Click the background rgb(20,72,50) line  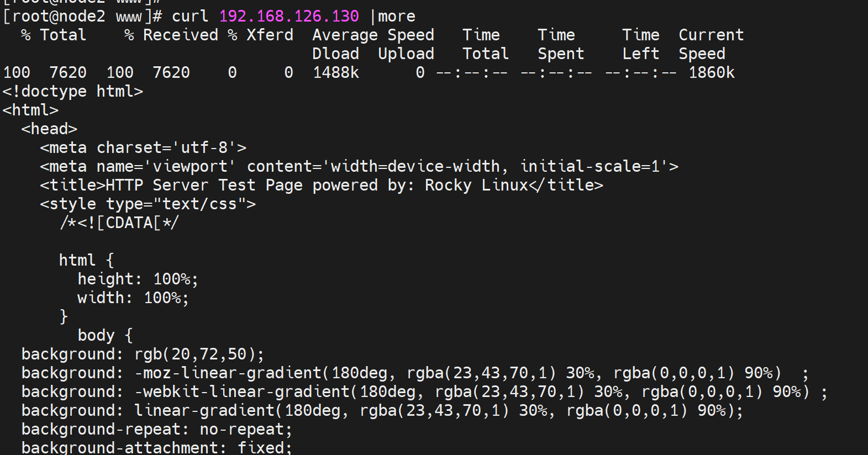pos(143,355)
